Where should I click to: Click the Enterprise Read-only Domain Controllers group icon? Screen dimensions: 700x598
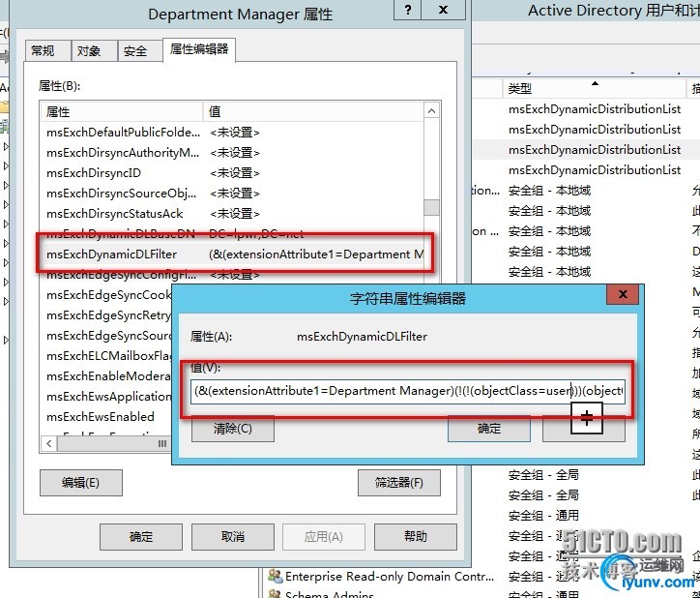pos(275,576)
